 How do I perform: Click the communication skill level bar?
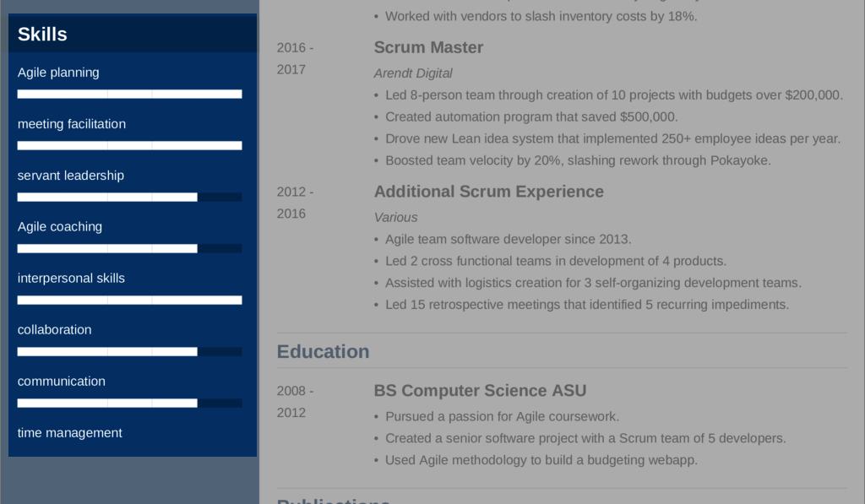(129, 403)
